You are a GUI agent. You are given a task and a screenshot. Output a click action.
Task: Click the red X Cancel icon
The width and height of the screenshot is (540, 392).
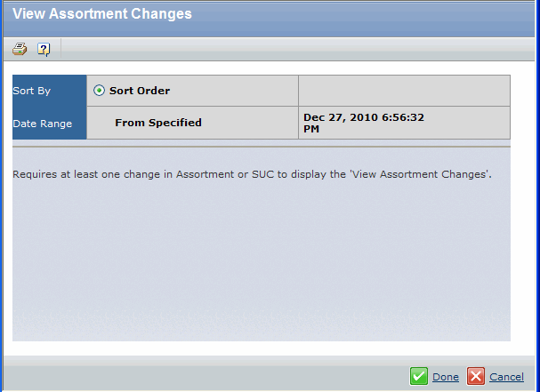(x=476, y=376)
